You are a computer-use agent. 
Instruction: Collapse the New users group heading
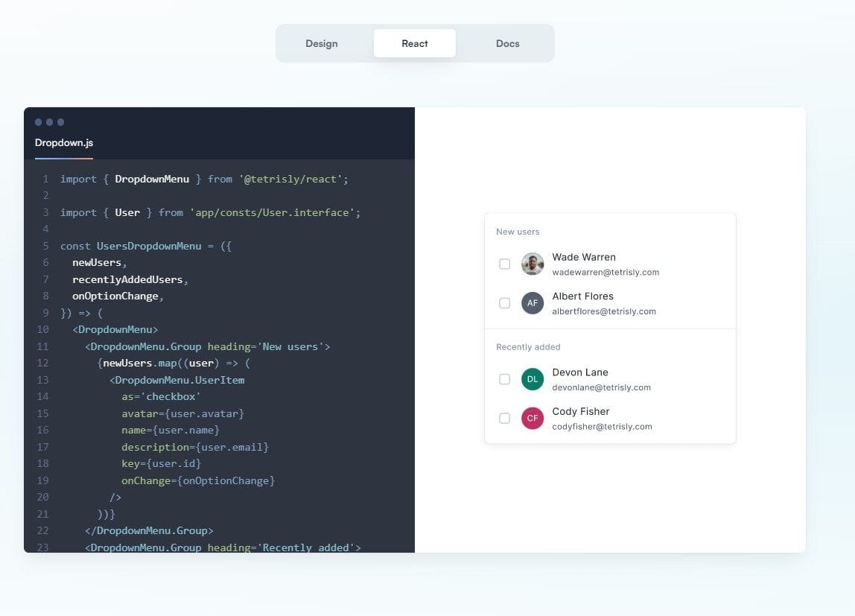pos(518,232)
